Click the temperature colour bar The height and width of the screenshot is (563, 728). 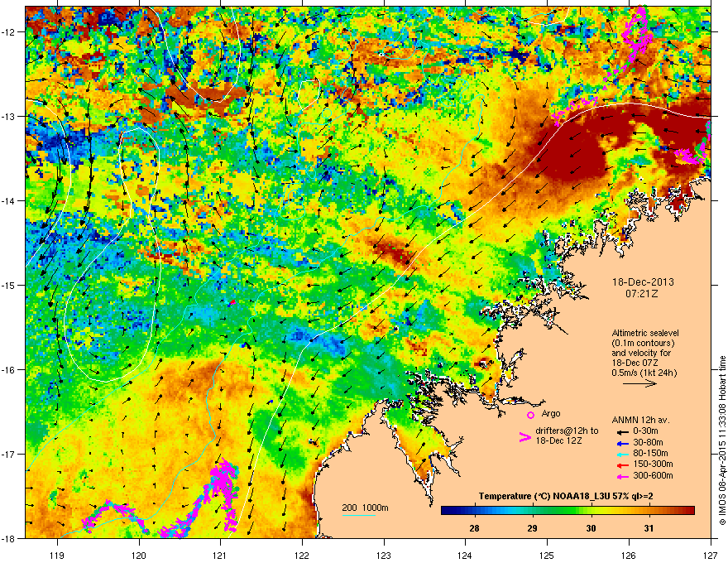click(568, 511)
